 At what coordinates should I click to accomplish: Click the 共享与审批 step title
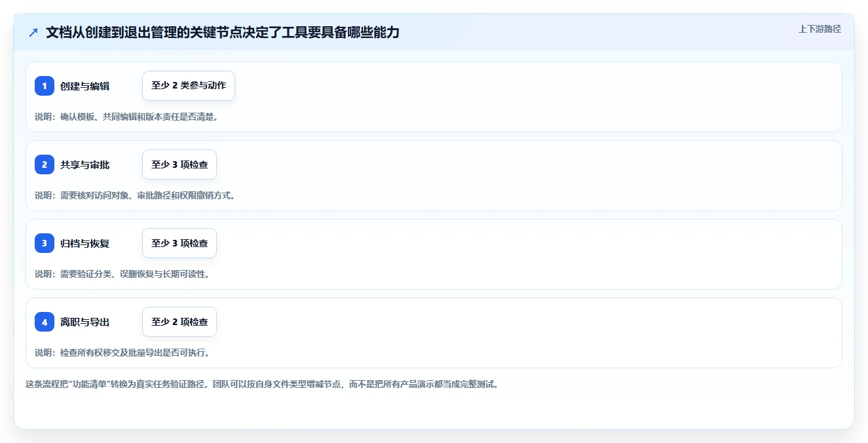pyautogui.click(x=85, y=164)
